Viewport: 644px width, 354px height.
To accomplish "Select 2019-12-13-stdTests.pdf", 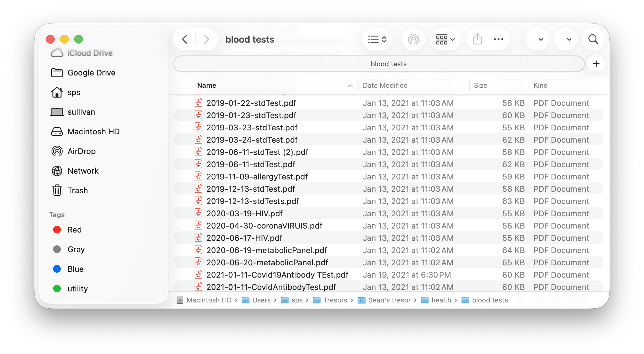I will click(389, 201).
